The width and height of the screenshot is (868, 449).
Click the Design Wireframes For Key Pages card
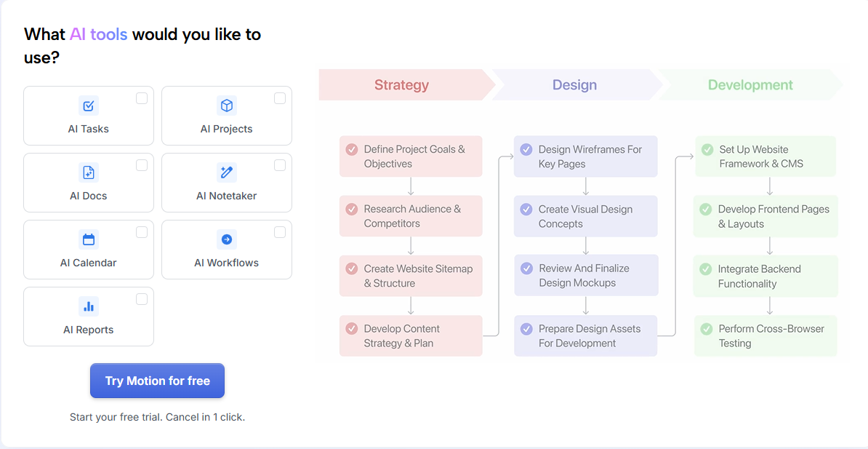(585, 156)
